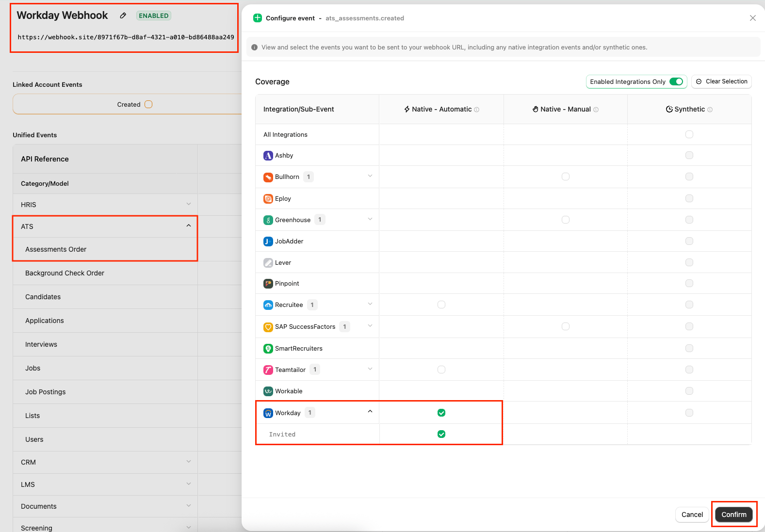765x532 pixels.
Task: Click the Eploy integration logo
Action: coord(268,199)
